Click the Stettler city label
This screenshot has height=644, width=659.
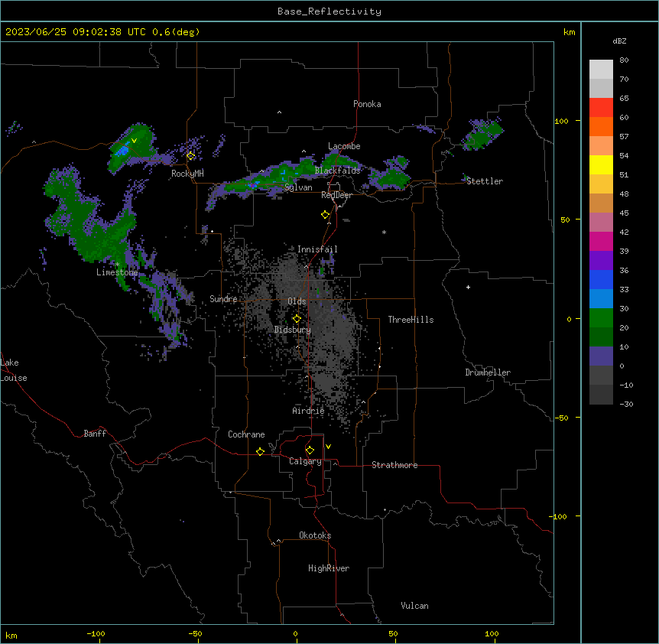[485, 181]
